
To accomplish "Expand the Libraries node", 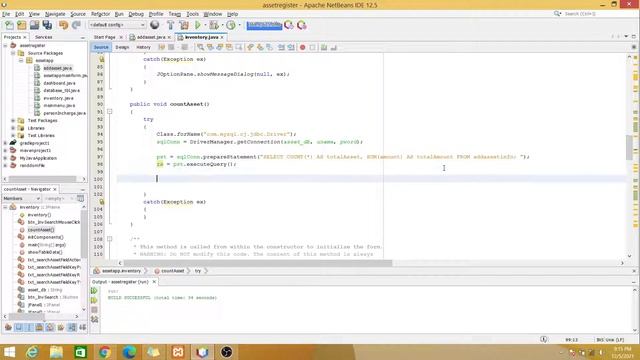I will (x=13, y=128).
